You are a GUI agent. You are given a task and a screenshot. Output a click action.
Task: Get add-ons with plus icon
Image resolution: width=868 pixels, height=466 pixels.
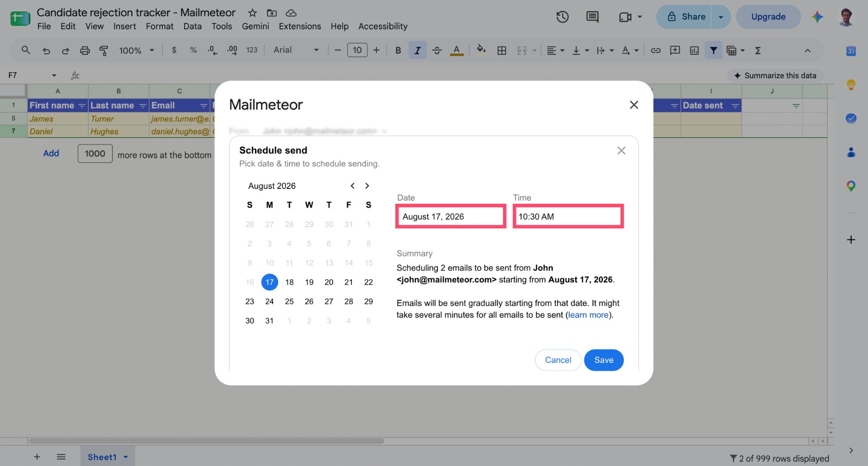pos(851,240)
